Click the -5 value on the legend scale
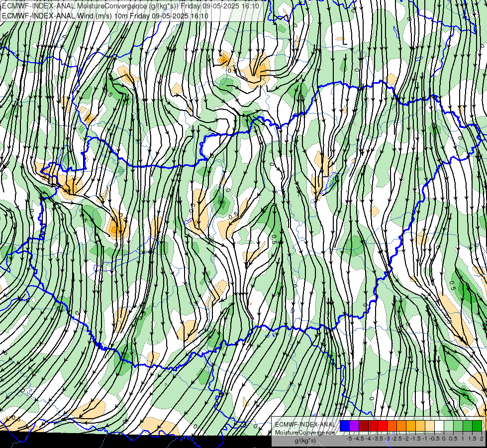487x448 pixels. point(349,439)
